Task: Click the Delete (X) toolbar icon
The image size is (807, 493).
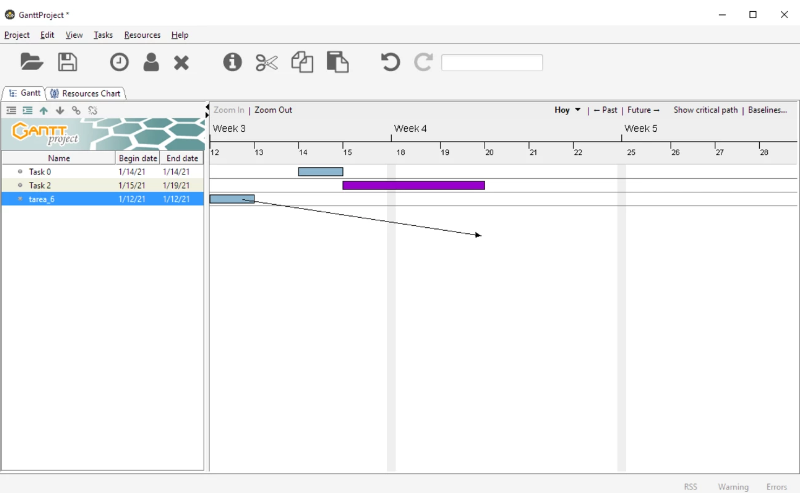Action: pyautogui.click(x=181, y=62)
